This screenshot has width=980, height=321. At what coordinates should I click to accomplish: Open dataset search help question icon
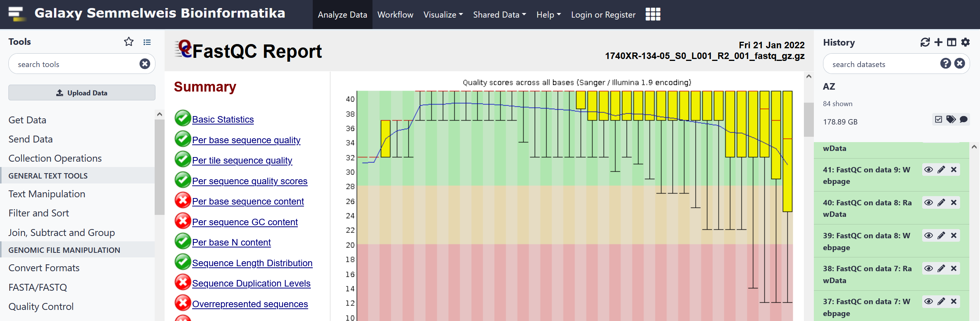click(x=946, y=63)
